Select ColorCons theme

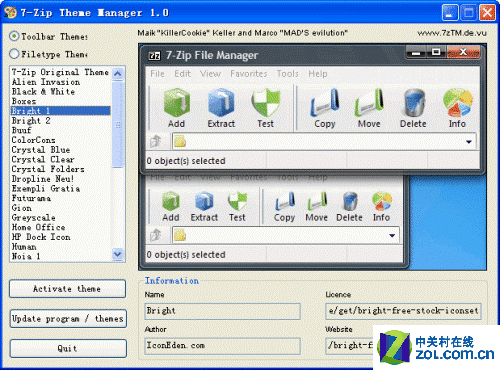tap(60, 140)
